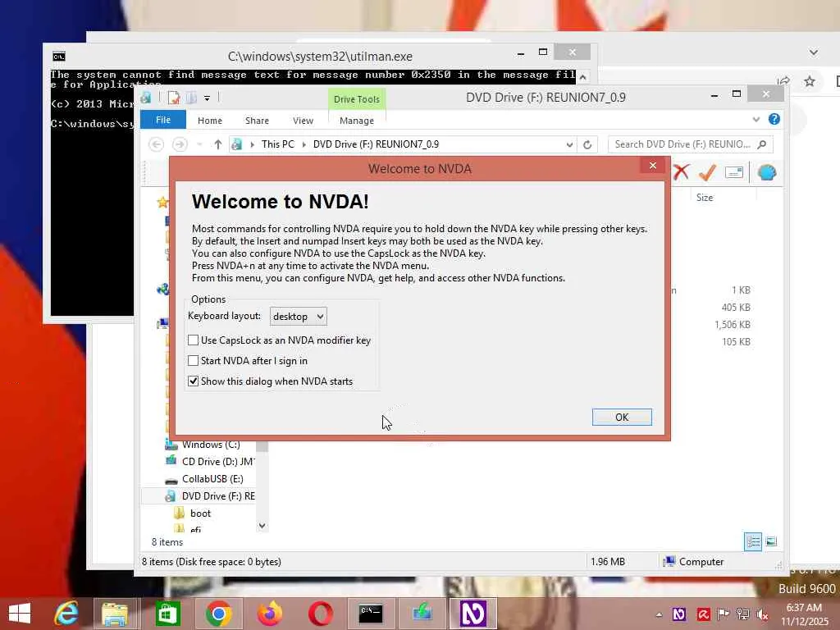Switch to the Share ribbon tab
Image resolution: width=840 pixels, height=630 pixels.
pyautogui.click(x=257, y=121)
